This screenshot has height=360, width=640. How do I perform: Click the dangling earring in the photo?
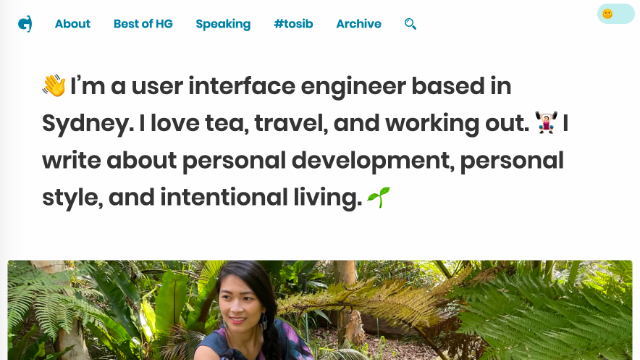click(x=264, y=322)
